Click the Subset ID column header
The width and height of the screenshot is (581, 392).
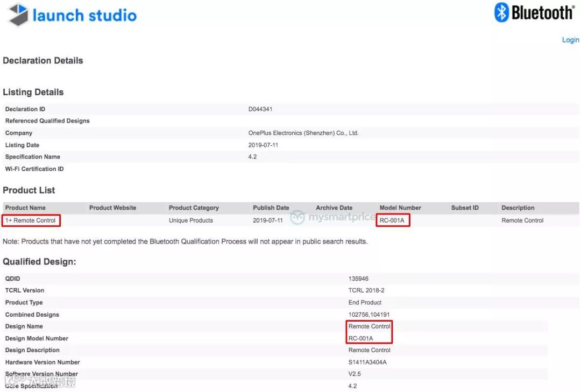465,208
